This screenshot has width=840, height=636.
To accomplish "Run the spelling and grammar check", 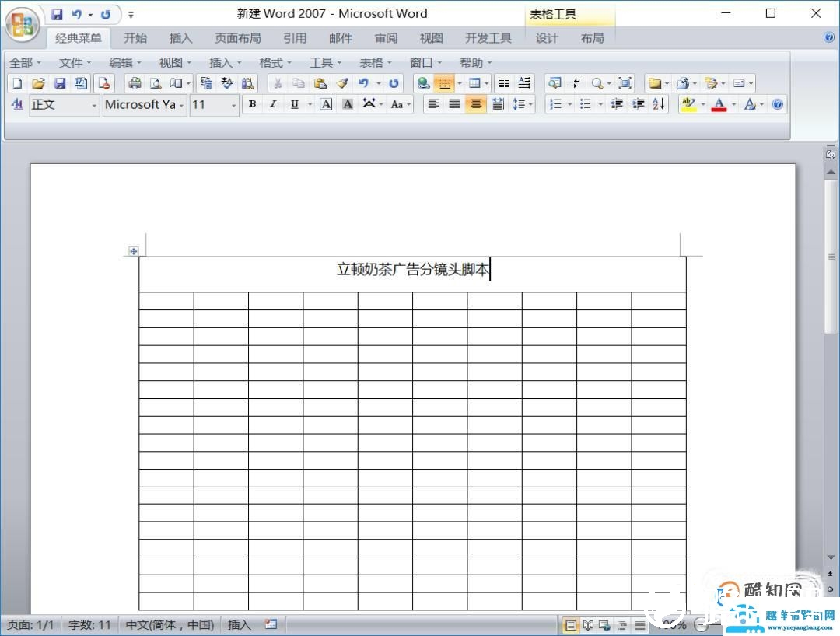I will click(x=226, y=83).
